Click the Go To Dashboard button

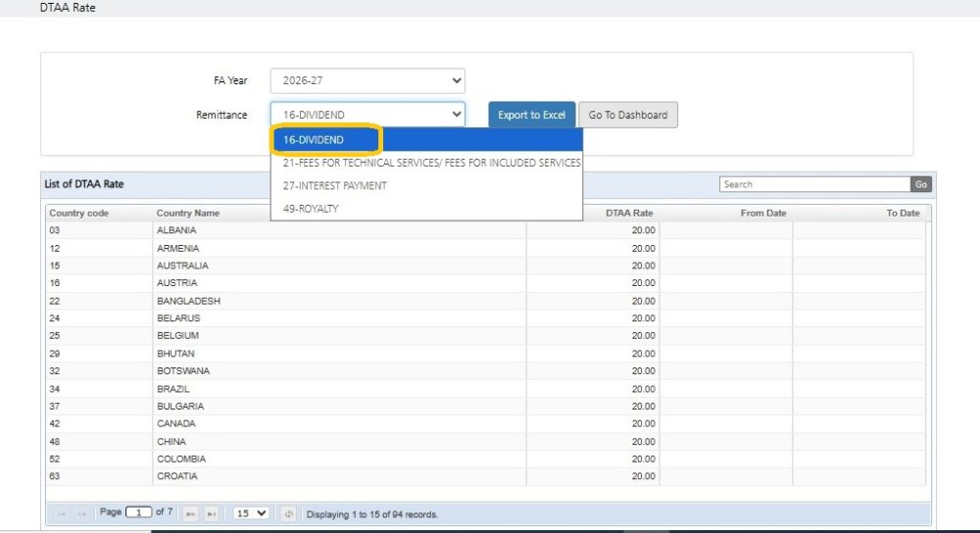pyautogui.click(x=627, y=115)
